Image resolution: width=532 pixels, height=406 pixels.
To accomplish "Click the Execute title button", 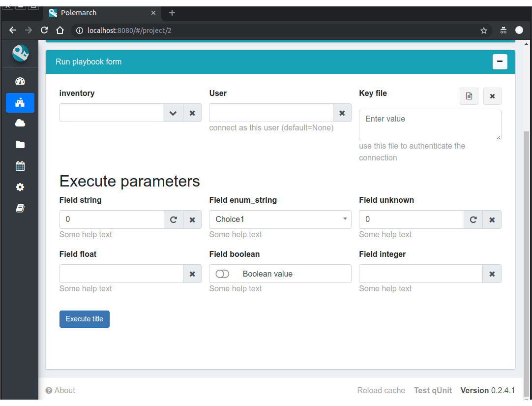I will [x=85, y=319].
